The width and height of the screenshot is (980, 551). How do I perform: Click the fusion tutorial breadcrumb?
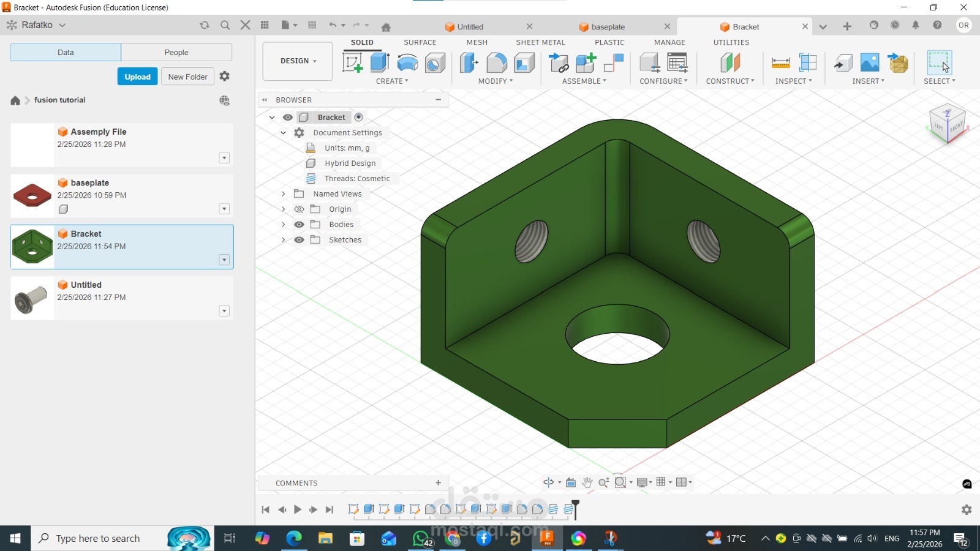[60, 100]
